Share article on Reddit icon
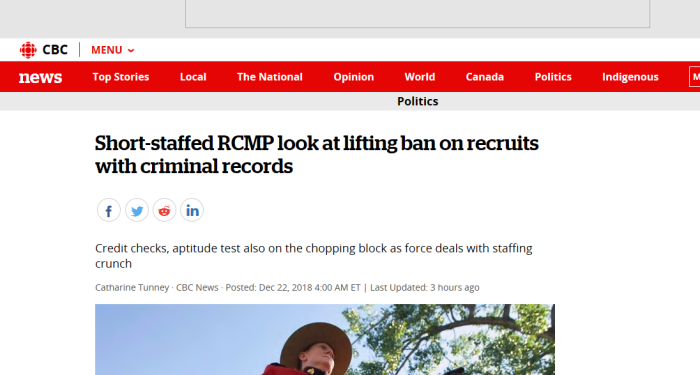The width and height of the screenshot is (700, 375). point(164,210)
